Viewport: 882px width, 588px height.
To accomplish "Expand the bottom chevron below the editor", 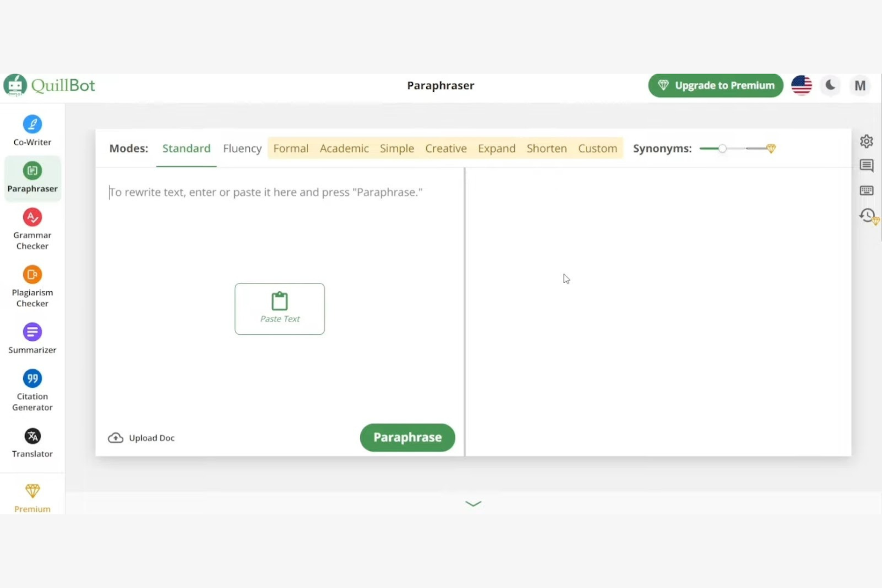I will (x=473, y=503).
